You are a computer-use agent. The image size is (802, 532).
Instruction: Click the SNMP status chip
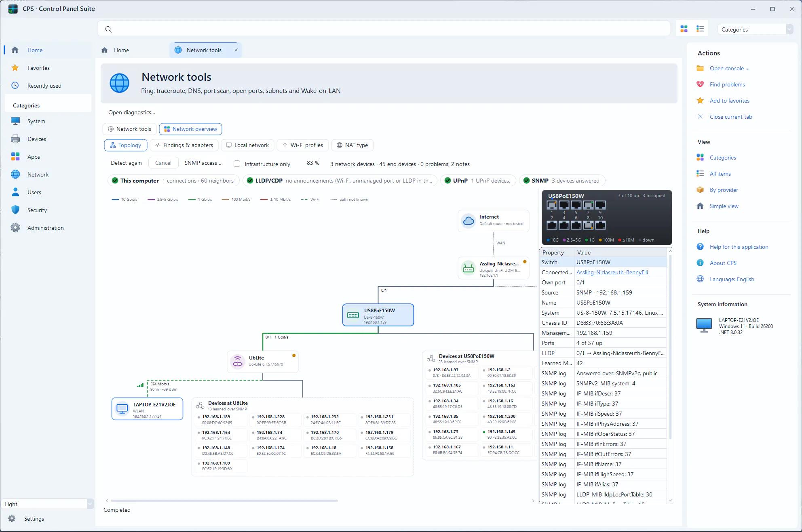click(x=562, y=181)
